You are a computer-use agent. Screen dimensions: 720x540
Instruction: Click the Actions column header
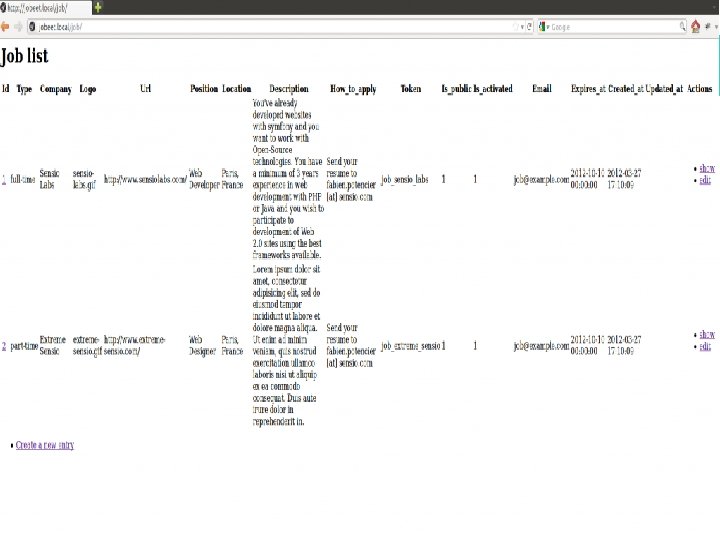[x=699, y=89]
